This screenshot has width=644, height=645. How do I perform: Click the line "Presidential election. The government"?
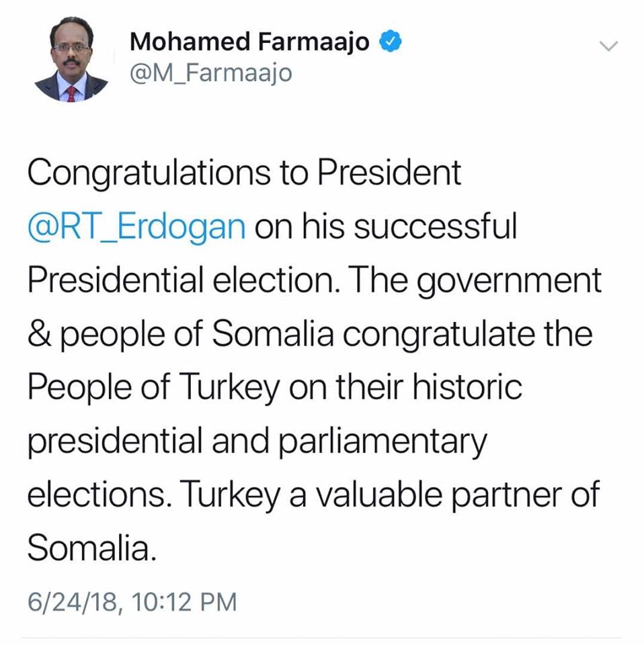tap(314, 282)
